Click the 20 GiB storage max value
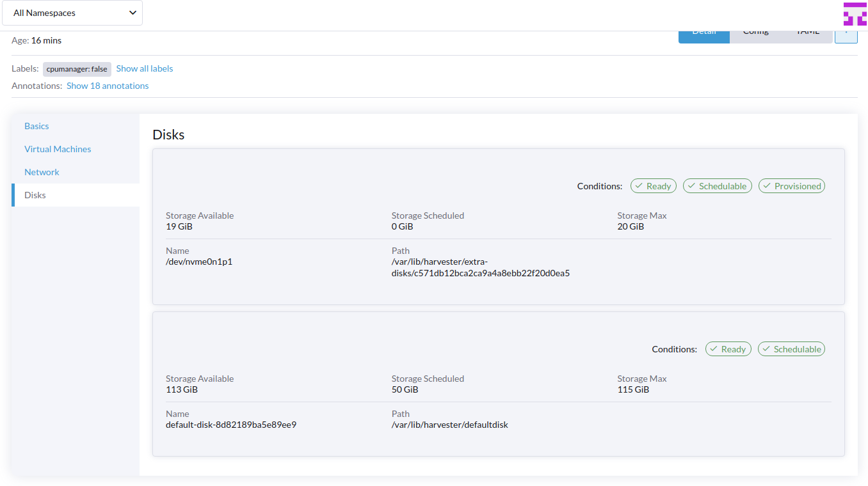The width and height of the screenshot is (868, 486). point(631,226)
